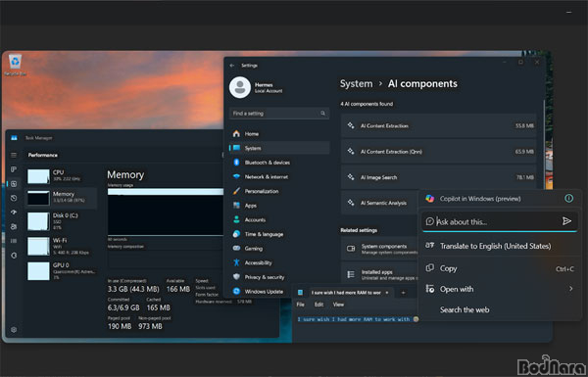
Task: Select Disk 0 (C:) performance item
Action: click(62, 220)
